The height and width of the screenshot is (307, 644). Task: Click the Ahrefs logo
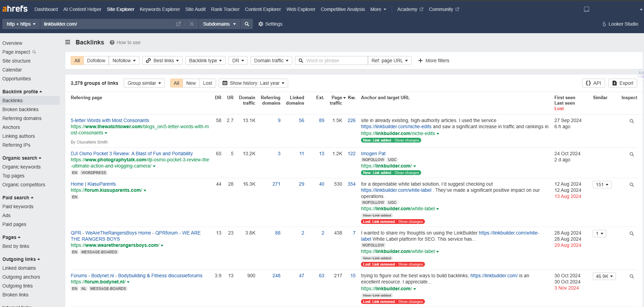[x=15, y=9]
